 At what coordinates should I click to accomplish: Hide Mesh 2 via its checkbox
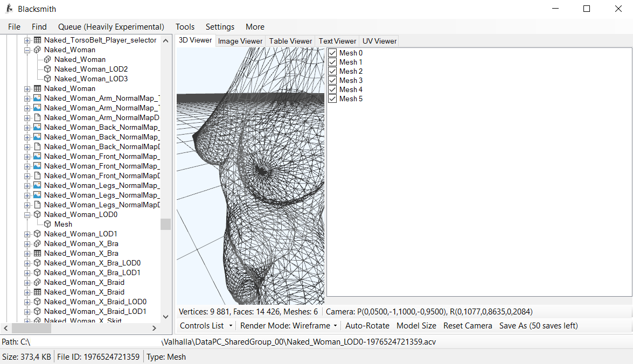[332, 71]
